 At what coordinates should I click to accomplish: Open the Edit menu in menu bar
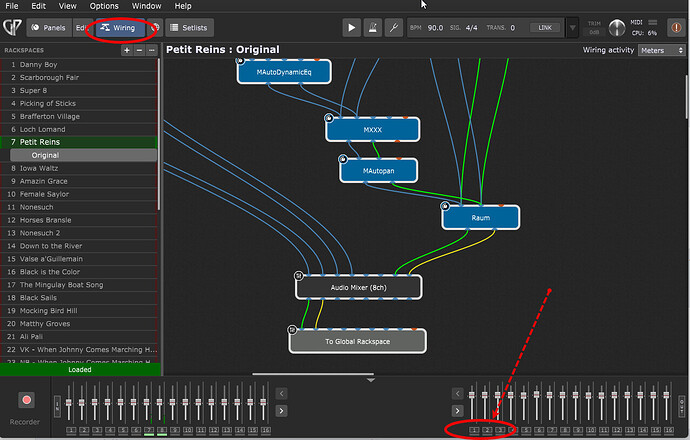pyautogui.click(x=38, y=6)
